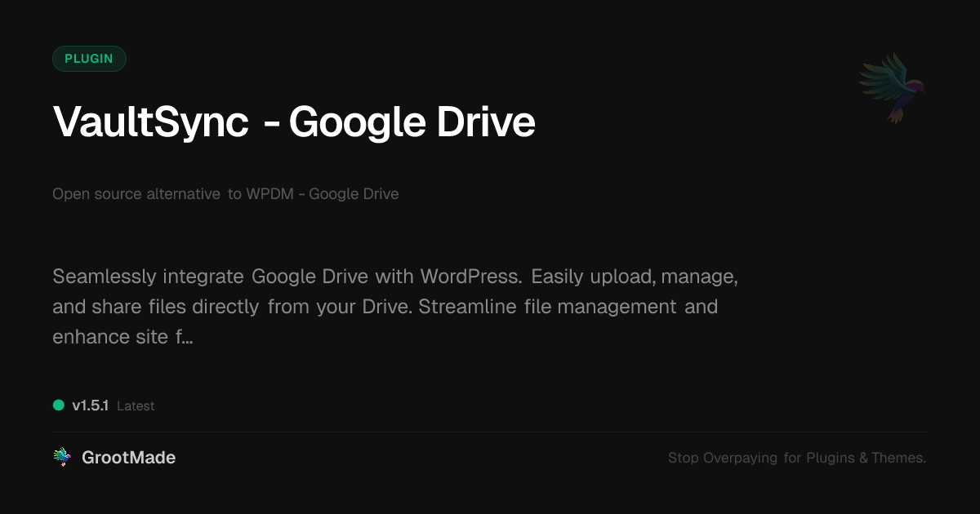This screenshot has height=514, width=980.
Task: Open the GrootMade brand name link
Action: (x=128, y=458)
